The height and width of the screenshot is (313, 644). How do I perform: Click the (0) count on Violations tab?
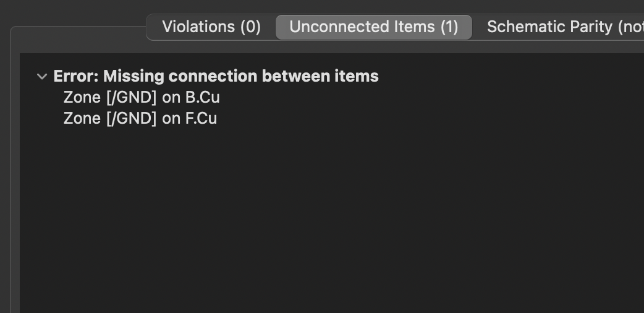point(250,27)
